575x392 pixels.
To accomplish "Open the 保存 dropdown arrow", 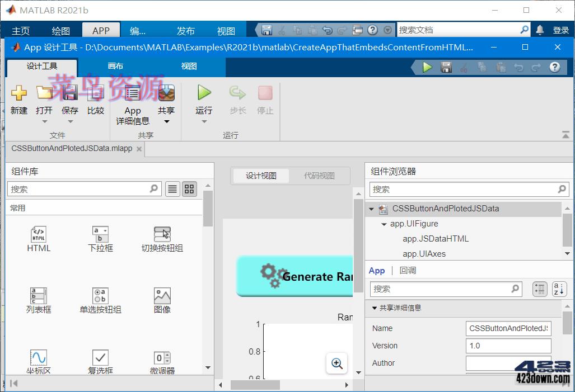I will pyautogui.click(x=69, y=120).
